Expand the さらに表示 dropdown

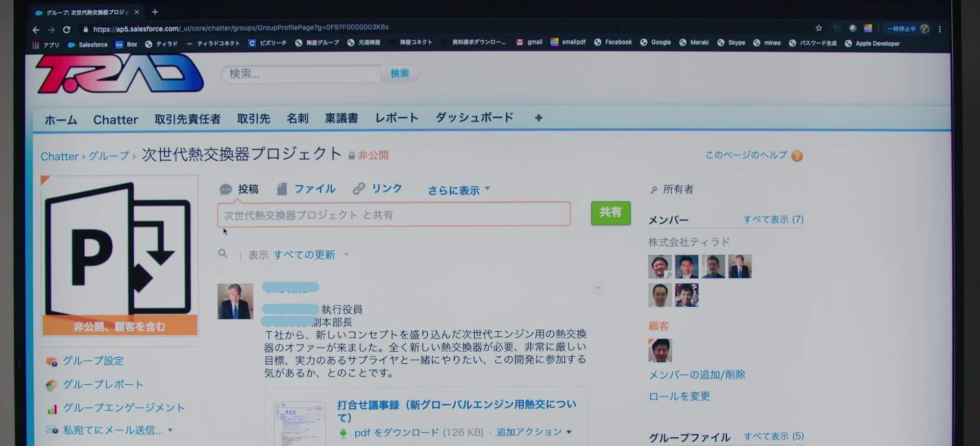pyautogui.click(x=459, y=190)
